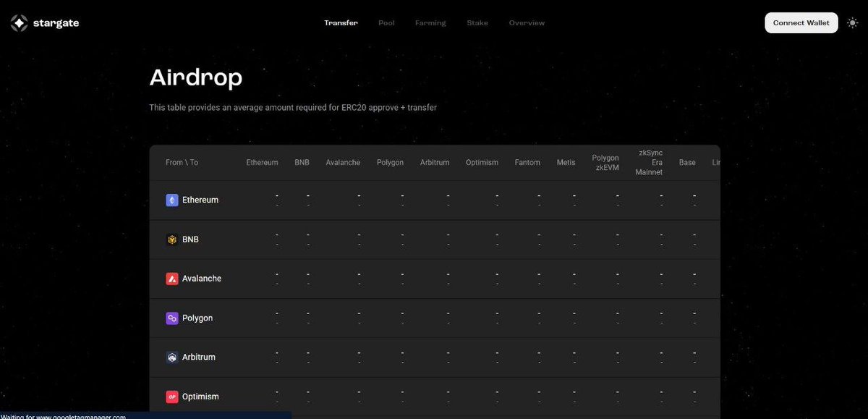Switch to the Farming tab
868x419 pixels.
click(x=430, y=23)
